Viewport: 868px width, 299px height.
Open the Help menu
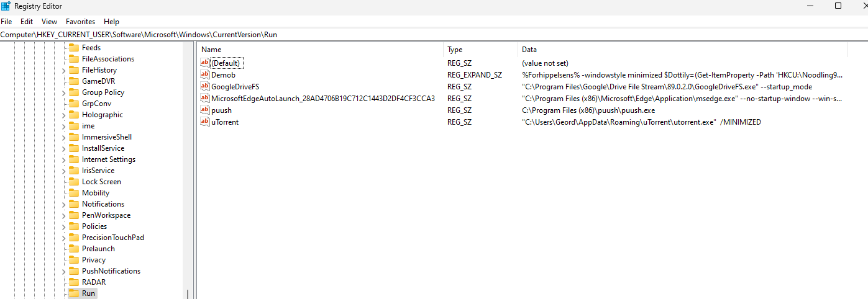click(x=112, y=21)
